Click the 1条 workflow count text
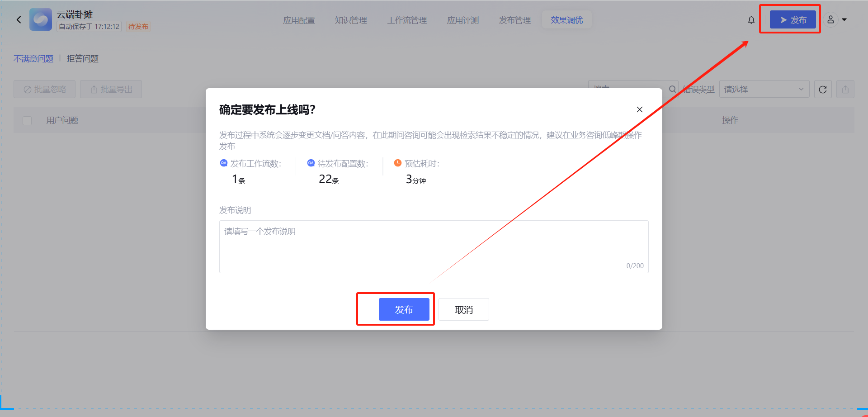This screenshot has height=417, width=868. tap(239, 180)
